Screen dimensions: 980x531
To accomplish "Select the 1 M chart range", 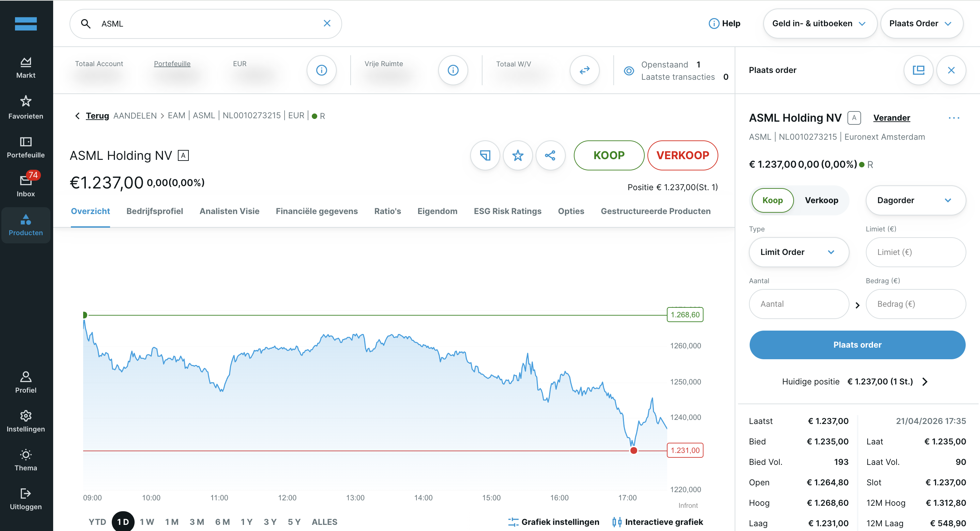I will point(172,521).
